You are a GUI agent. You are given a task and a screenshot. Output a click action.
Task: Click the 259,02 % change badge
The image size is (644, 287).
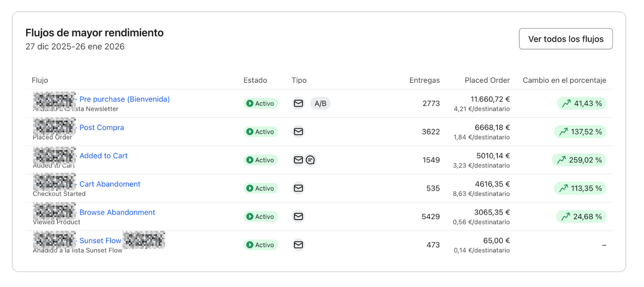579,160
